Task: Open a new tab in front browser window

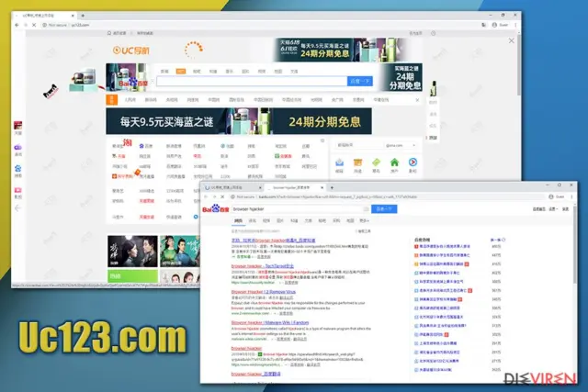Action: (332, 187)
